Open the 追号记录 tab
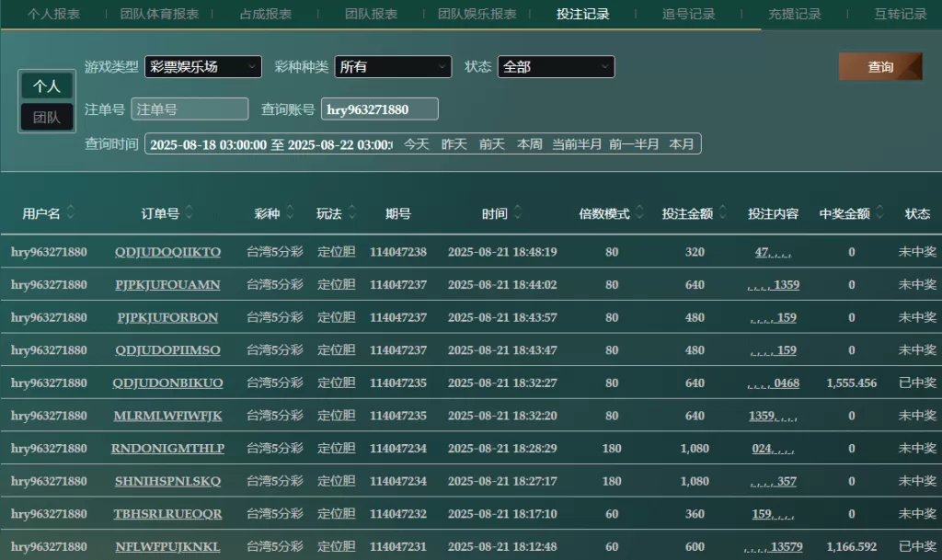 coord(688,14)
